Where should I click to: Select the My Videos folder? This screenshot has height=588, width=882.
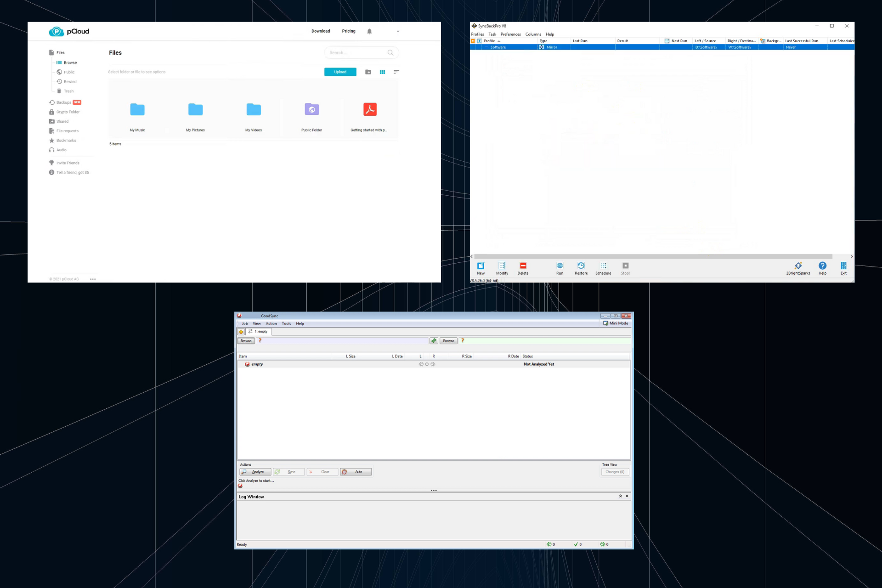click(x=254, y=109)
